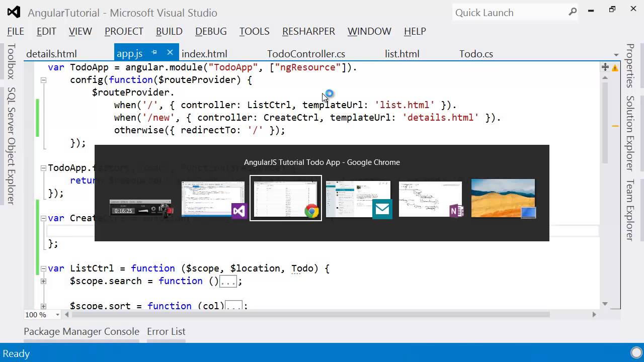
Task: Open the PROJECT menu
Action: click(x=124, y=31)
